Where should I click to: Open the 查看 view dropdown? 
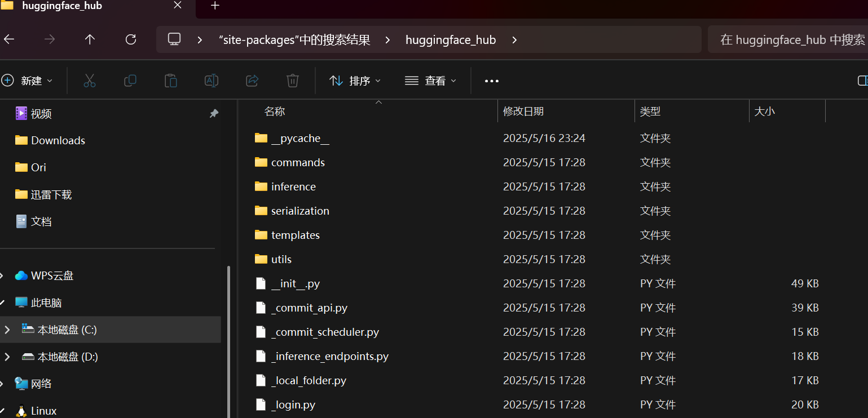point(430,81)
